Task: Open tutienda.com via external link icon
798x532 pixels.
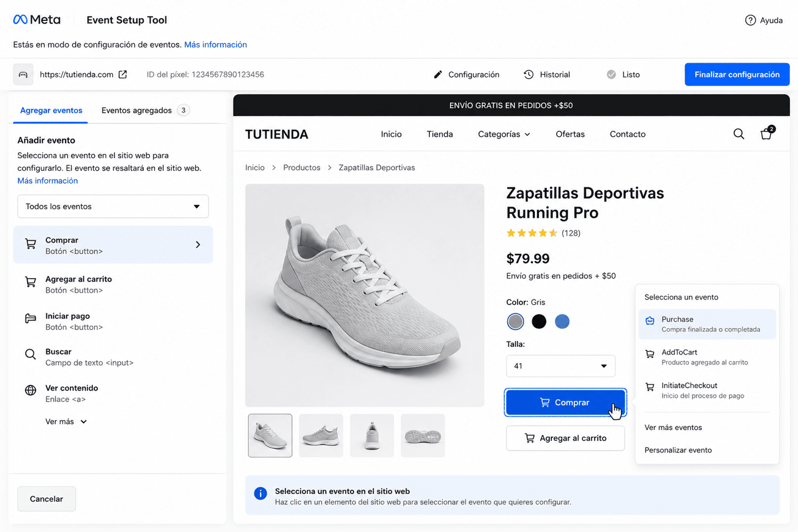Action: (123, 74)
